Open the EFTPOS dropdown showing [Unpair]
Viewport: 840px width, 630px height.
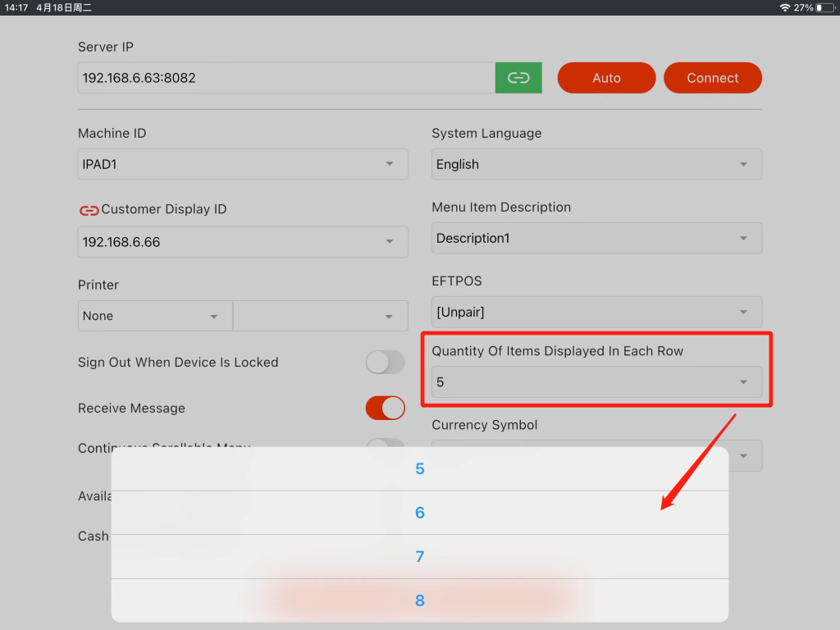596,313
